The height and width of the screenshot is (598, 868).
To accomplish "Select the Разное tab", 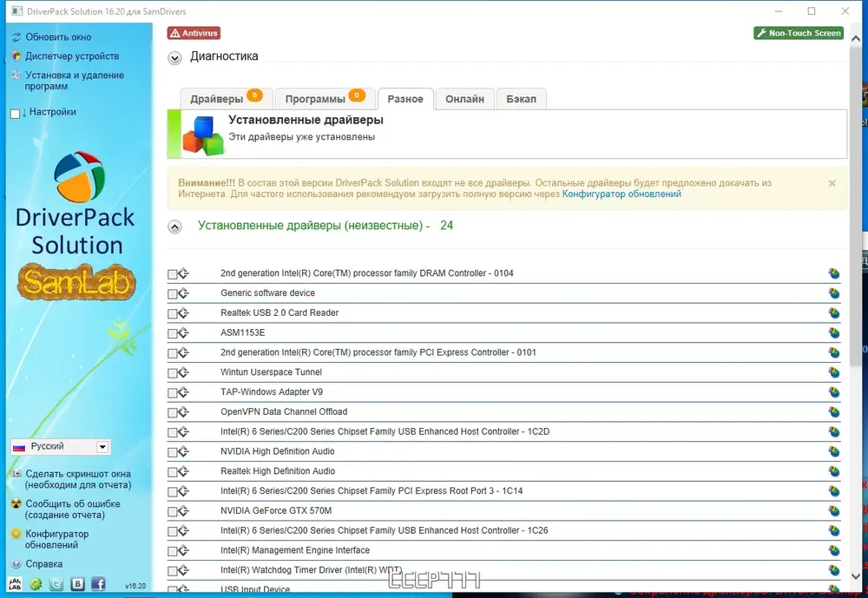I will pos(405,99).
